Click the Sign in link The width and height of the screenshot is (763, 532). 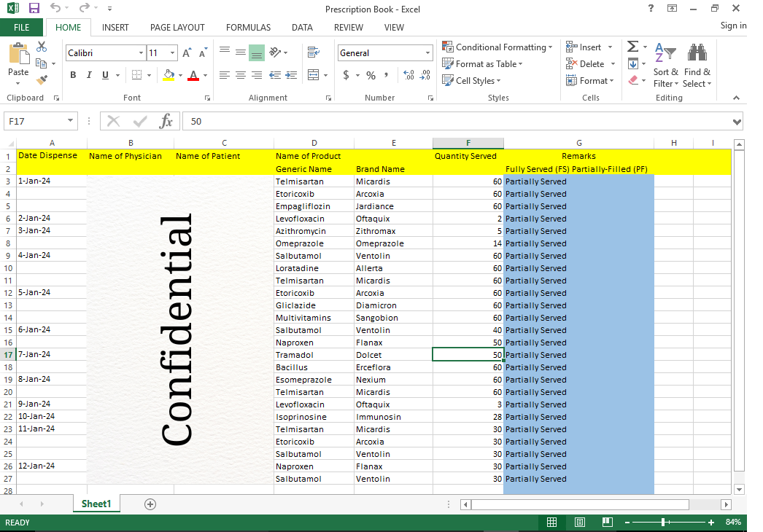[733, 26]
